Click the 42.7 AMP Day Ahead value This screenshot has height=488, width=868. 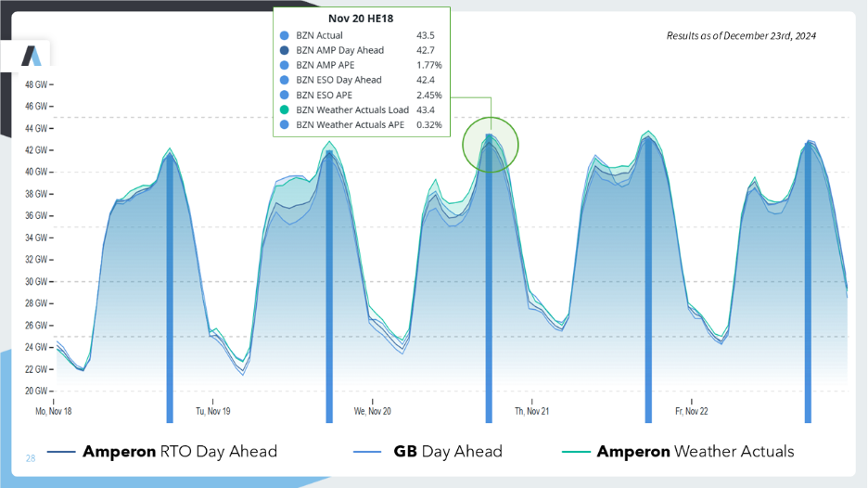pyautogui.click(x=425, y=50)
